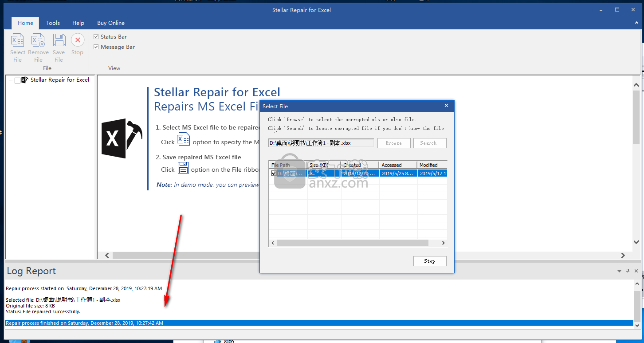Screen dimensions: 644x343
Task: Click the main pane down scroll arrow
Action: click(x=637, y=242)
